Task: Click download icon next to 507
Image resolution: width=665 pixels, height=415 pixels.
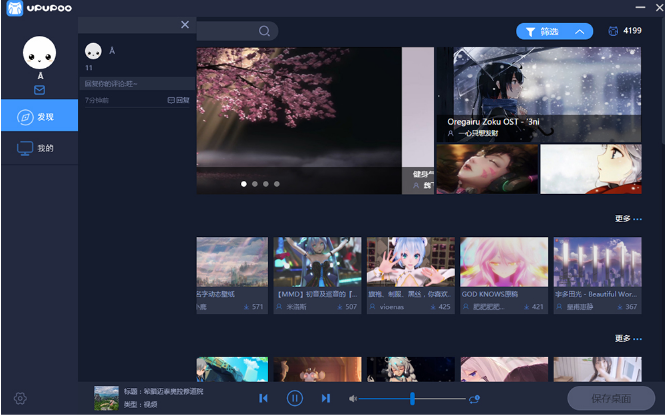Action: click(x=340, y=307)
